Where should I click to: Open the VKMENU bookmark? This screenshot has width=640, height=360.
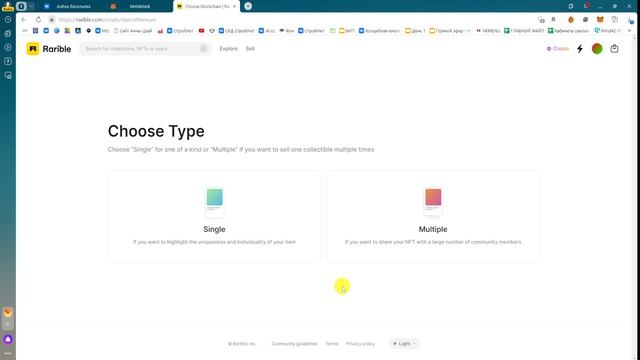click(488, 31)
